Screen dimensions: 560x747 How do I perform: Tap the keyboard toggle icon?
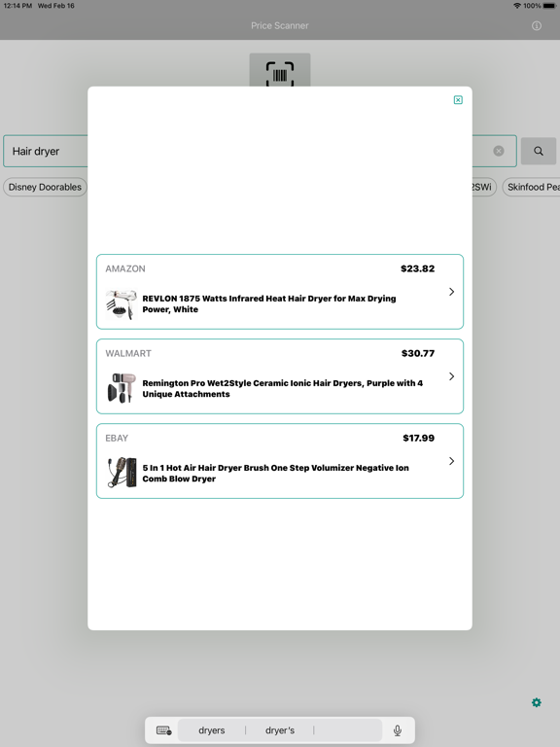(163, 730)
